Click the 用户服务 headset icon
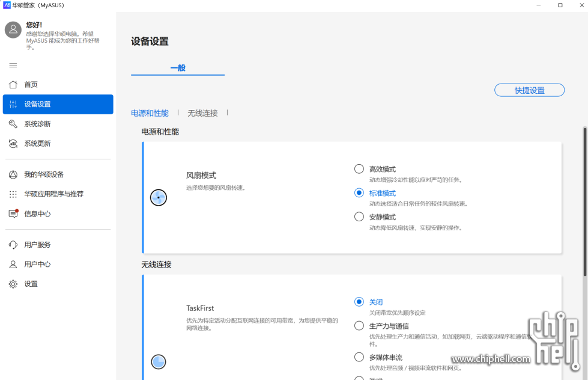Image resolution: width=588 pixels, height=380 pixels. (13, 245)
